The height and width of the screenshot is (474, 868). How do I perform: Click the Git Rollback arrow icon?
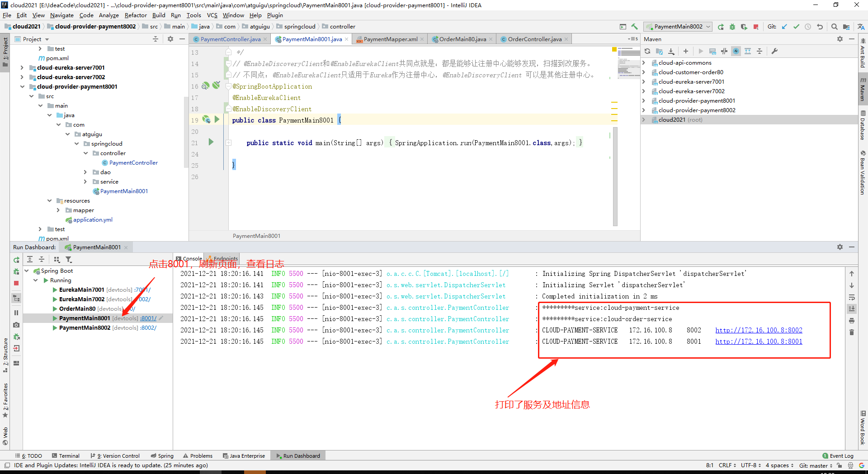(x=820, y=27)
